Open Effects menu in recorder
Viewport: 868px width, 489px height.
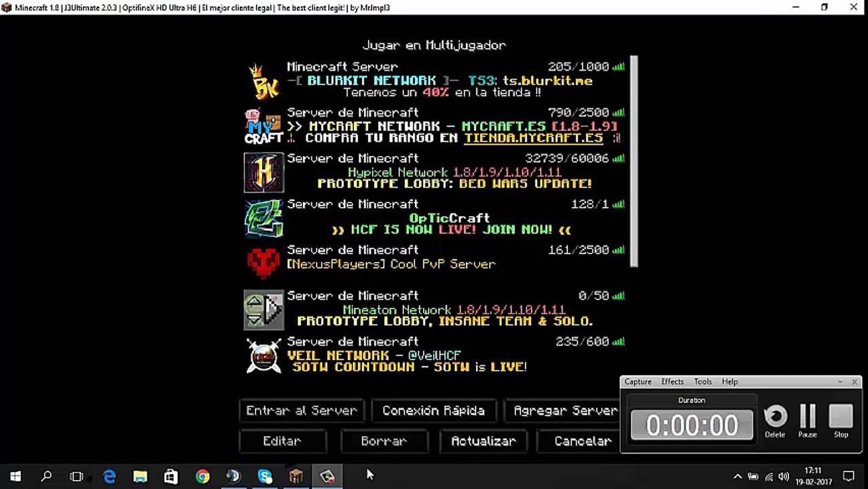pyautogui.click(x=672, y=382)
